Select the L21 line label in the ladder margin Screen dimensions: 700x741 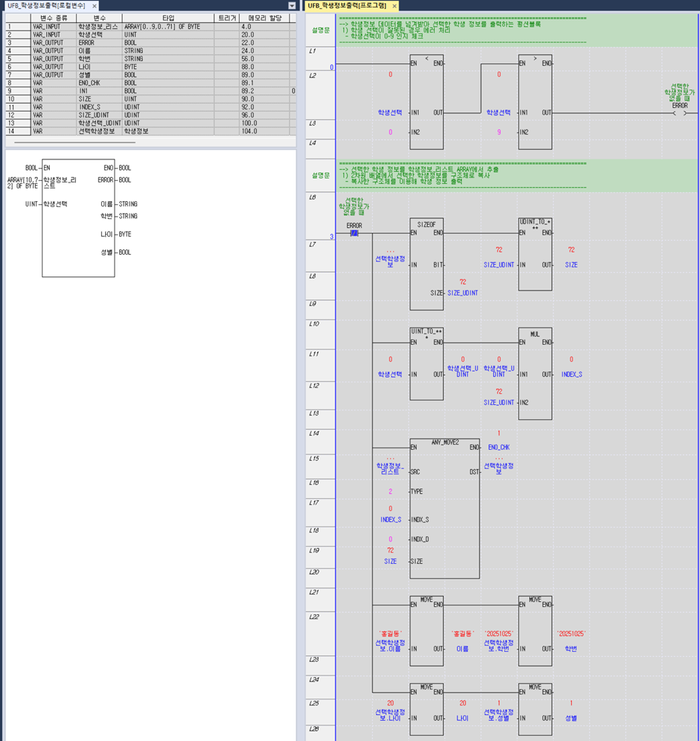(314, 591)
